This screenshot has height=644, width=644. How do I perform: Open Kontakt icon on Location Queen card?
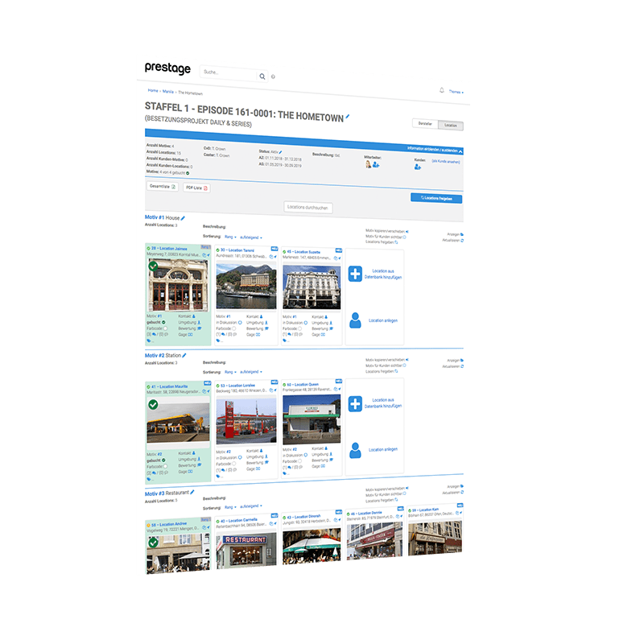(326, 448)
